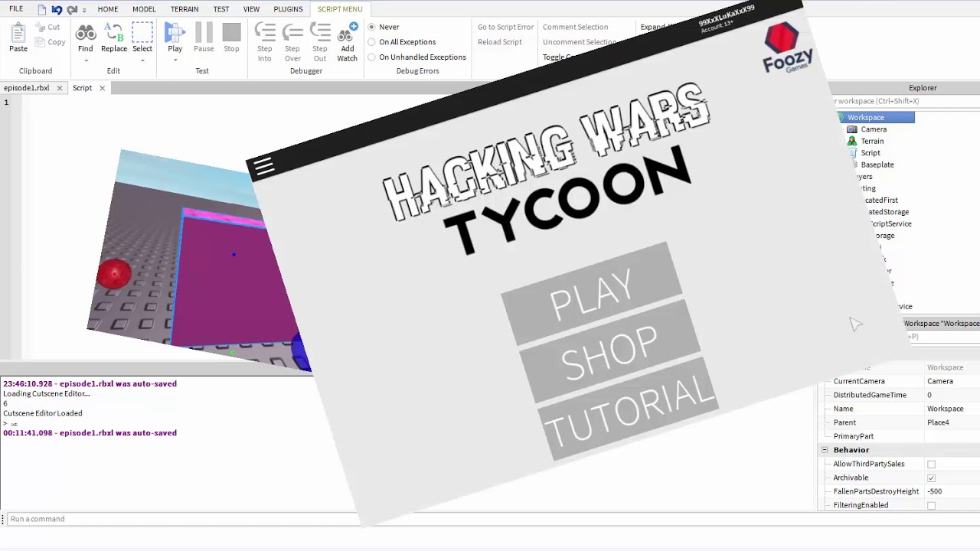The height and width of the screenshot is (551, 980).
Task: Add a debugger watch
Action: (x=348, y=42)
